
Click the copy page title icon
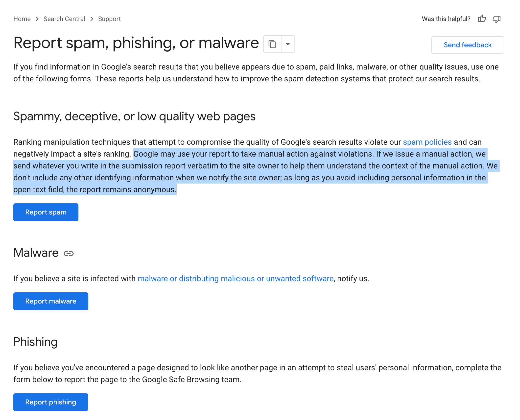click(x=272, y=44)
